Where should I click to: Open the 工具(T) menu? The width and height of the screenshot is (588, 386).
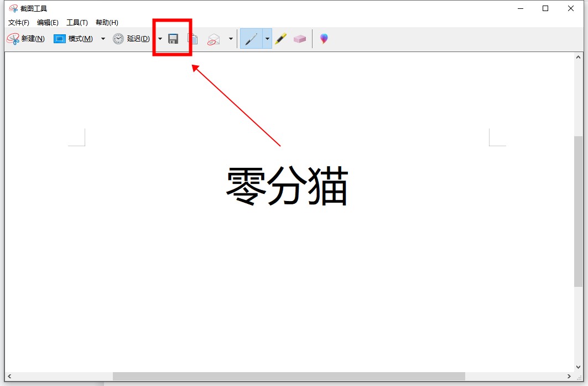(x=77, y=23)
